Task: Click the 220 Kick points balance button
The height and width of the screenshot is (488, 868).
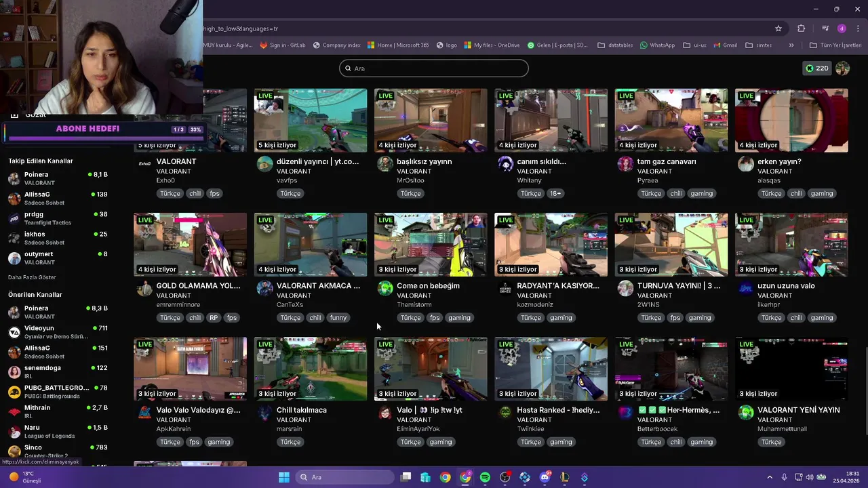Action: pyautogui.click(x=816, y=68)
